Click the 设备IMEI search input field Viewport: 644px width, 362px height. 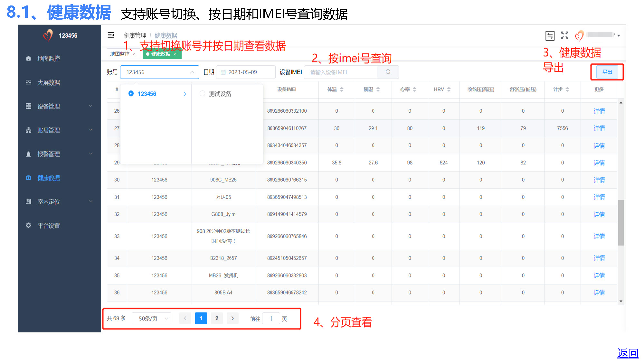coord(341,72)
